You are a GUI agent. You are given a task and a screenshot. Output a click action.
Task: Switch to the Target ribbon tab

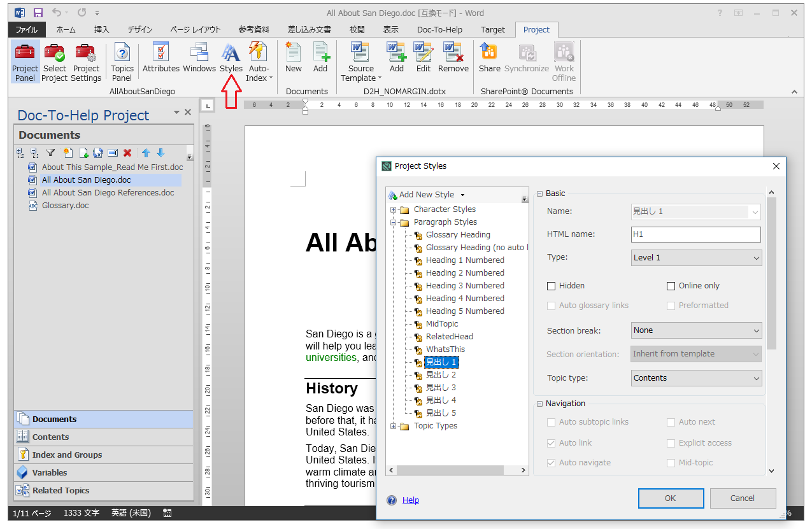[492, 29]
